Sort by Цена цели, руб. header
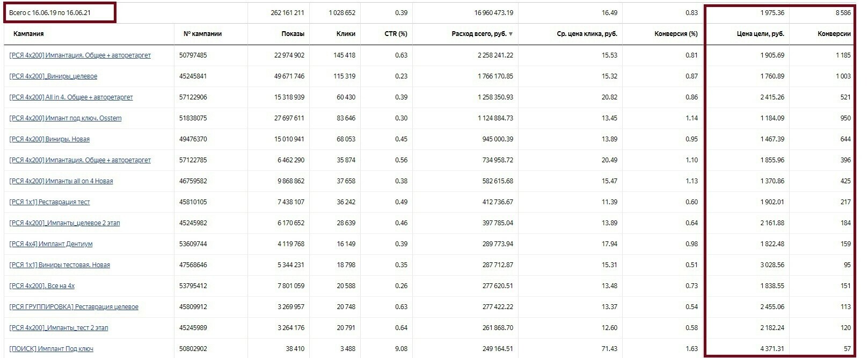868x358 pixels. [760, 34]
